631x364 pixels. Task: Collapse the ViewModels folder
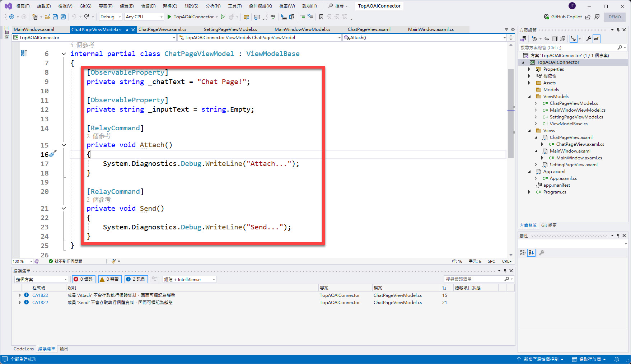tap(529, 97)
